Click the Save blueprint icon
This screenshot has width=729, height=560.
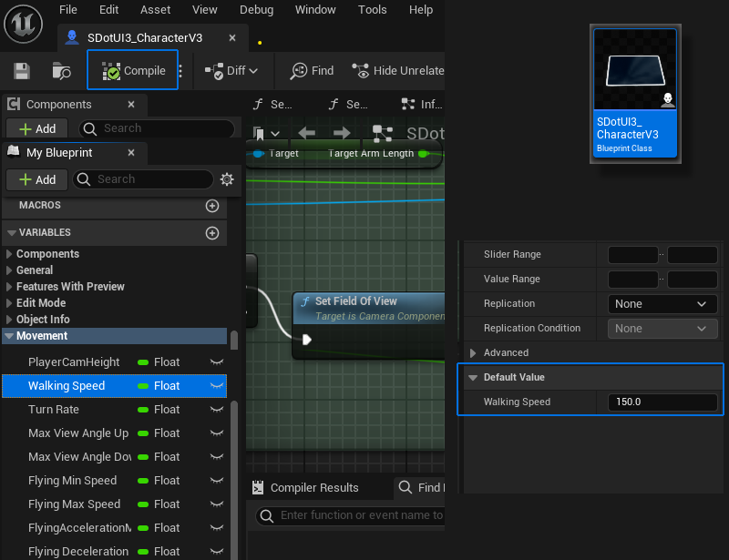click(22, 71)
